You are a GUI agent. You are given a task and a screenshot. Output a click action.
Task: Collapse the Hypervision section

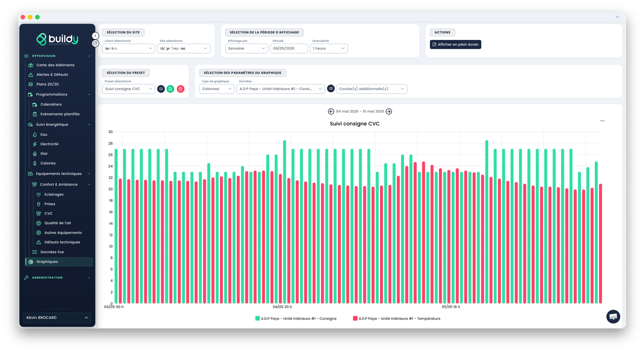click(x=89, y=56)
